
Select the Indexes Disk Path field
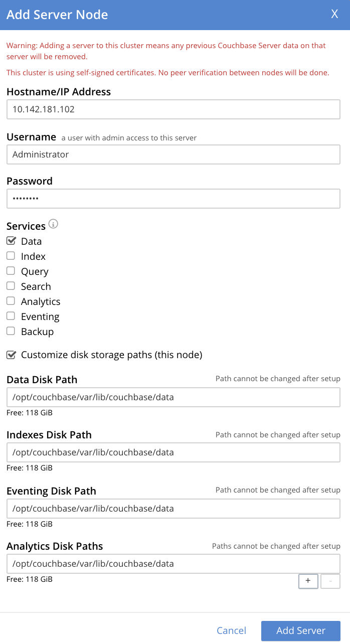[173, 452]
